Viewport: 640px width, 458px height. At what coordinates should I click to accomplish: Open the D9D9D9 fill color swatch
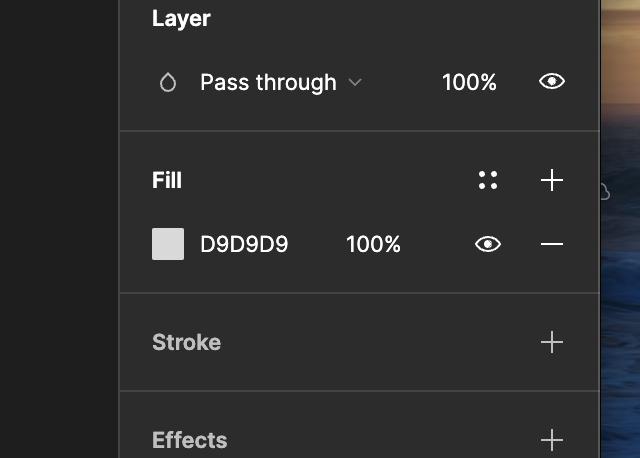coord(168,244)
